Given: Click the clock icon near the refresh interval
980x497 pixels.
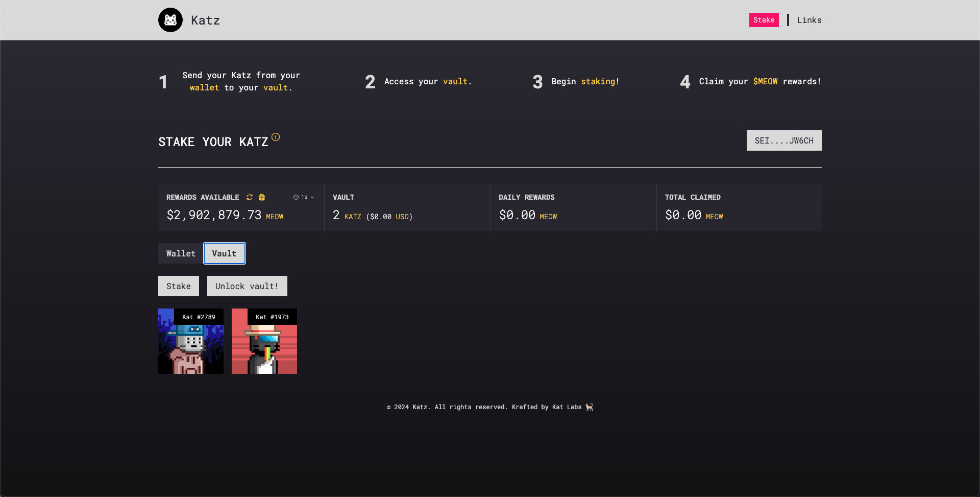Looking at the screenshot, I should click(296, 197).
